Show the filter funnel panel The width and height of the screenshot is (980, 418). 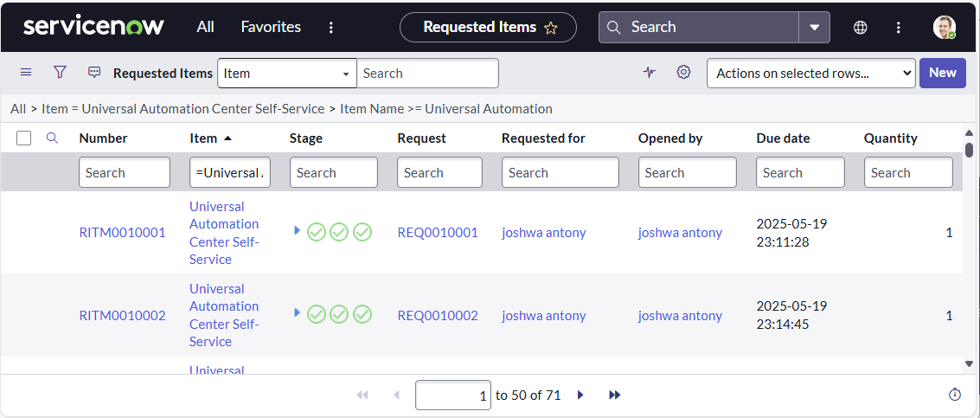pos(60,73)
